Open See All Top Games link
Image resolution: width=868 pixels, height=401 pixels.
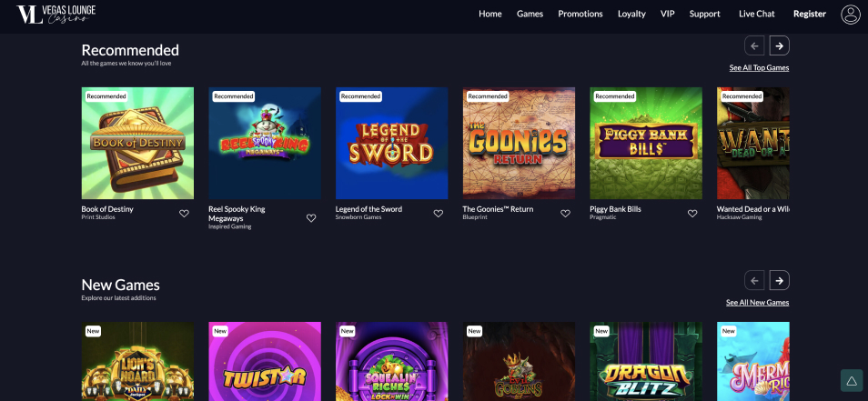click(759, 68)
